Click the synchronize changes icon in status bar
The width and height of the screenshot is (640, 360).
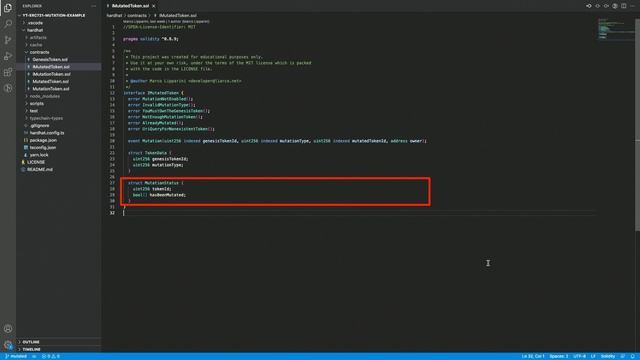tap(34, 356)
